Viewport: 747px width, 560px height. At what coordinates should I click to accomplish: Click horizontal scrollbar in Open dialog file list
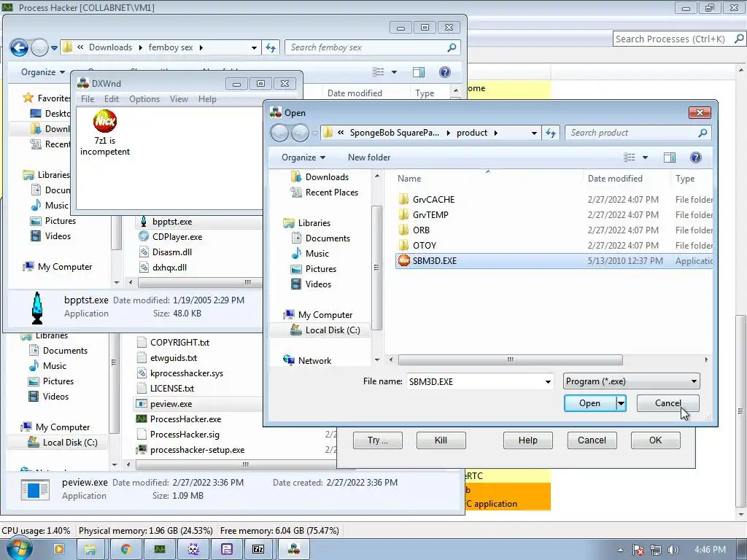pos(510,359)
